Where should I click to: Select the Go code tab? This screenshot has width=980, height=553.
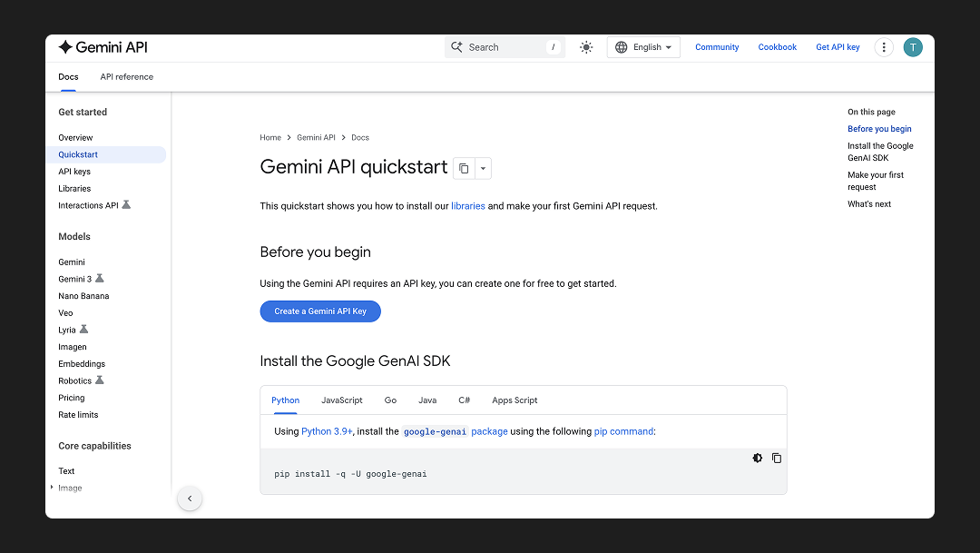[x=390, y=400]
